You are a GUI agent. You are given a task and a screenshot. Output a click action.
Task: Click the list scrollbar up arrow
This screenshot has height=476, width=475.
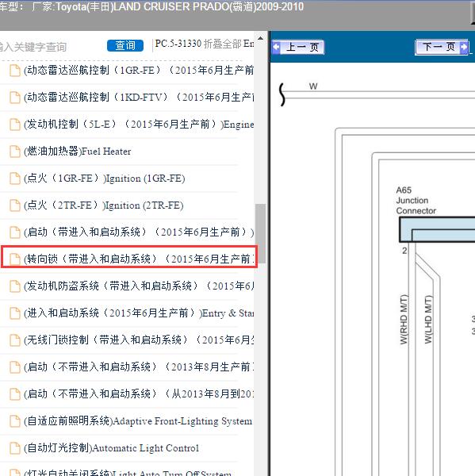point(260,38)
